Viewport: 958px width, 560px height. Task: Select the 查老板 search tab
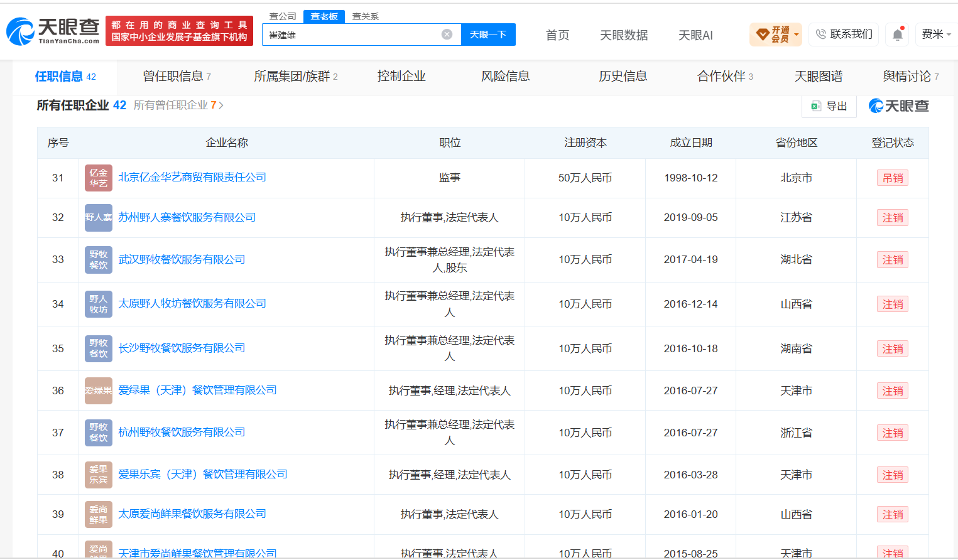point(324,16)
